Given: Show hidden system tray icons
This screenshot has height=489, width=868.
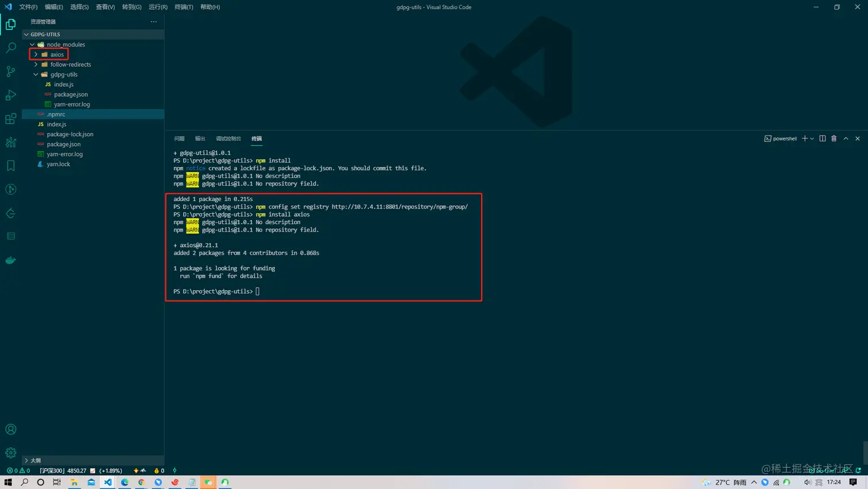Looking at the screenshot, I should 754,482.
